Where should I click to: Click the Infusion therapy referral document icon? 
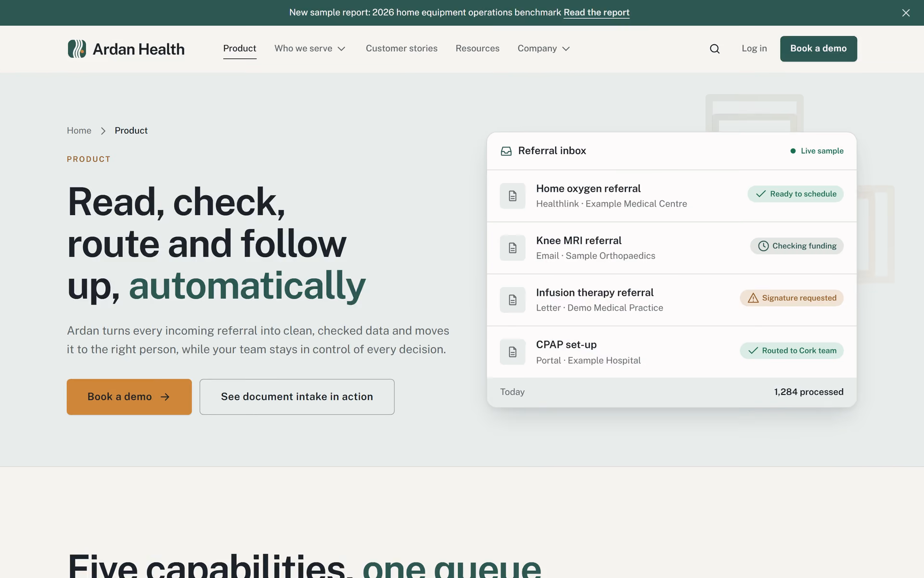click(x=513, y=300)
